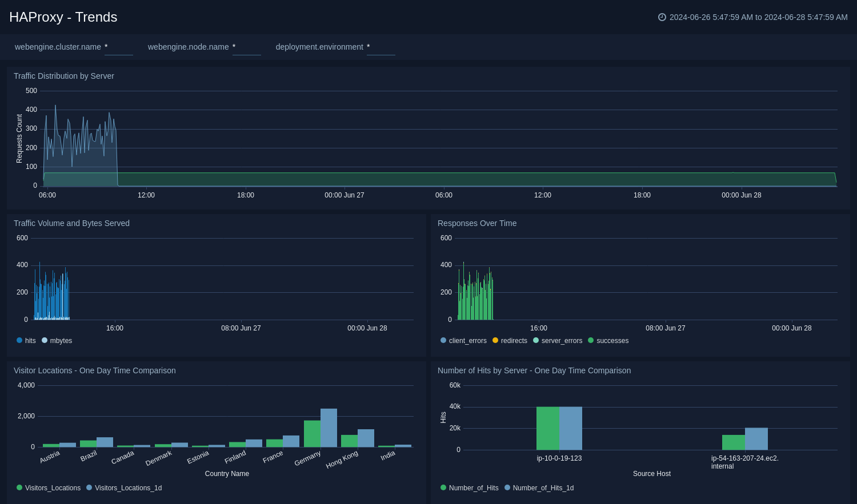The height and width of the screenshot is (504, 857).
Task: Click Visitor Locations - One Day Time Comparison title
Action: tap(95, 370)
